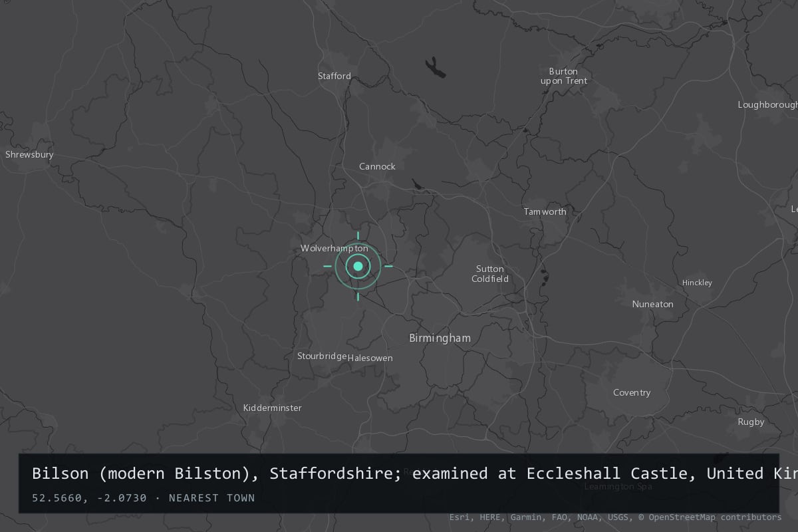This screenshot has height=532, width=798.
Task: Click the Burton upon Trent label
Action: pos(563,76)
